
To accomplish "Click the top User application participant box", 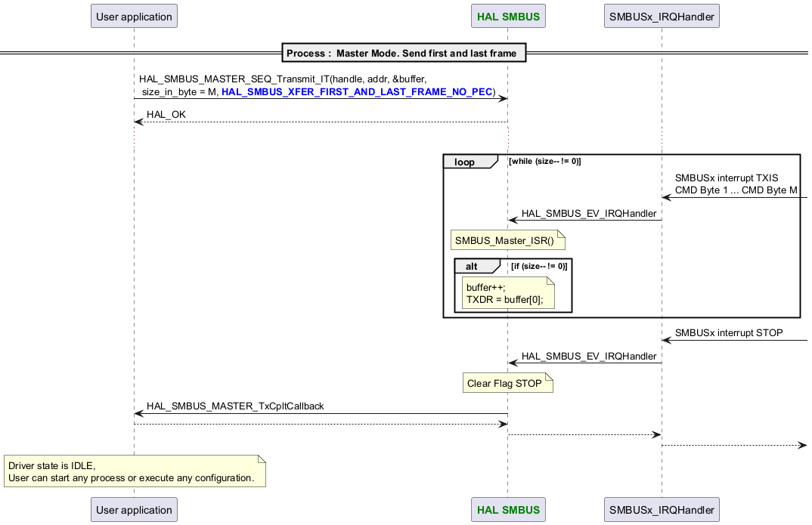I will coord(134,16).
